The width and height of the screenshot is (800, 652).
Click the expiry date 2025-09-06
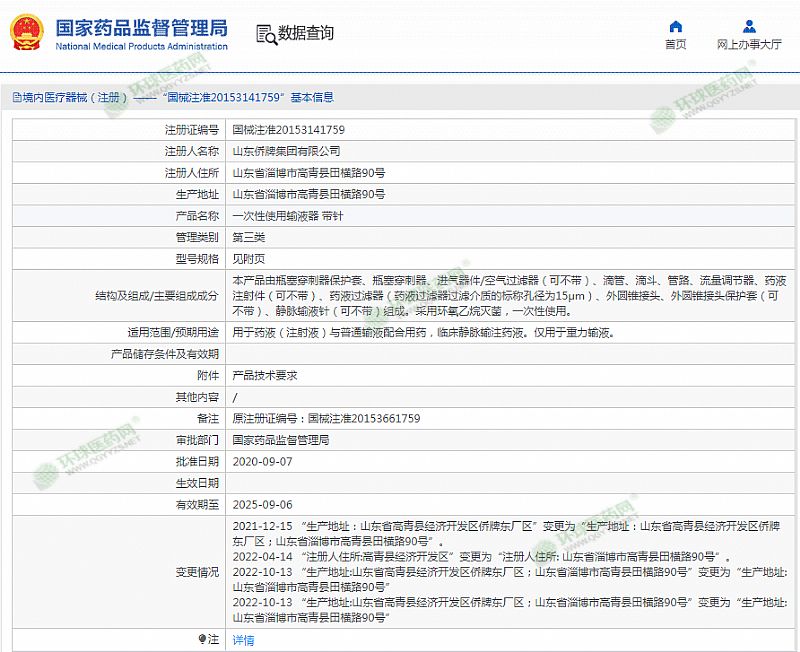262,505
